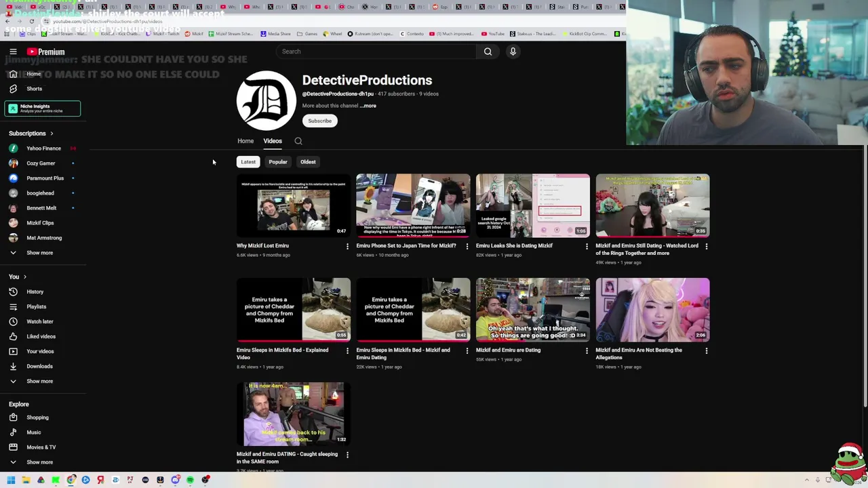Screen dimensions: 868x488
Task: Expand channel description '...more'
Action: coord(368,106)
